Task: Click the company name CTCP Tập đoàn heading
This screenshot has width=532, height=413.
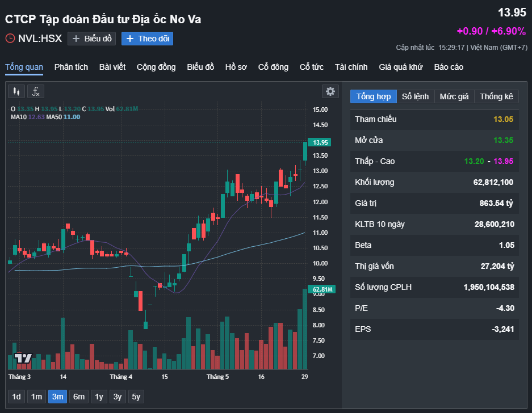Action: click(x=103, y=19)
